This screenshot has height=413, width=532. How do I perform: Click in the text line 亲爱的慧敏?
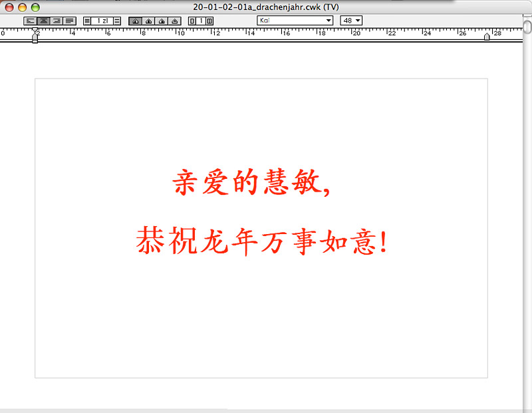click(x=251, y=182)
